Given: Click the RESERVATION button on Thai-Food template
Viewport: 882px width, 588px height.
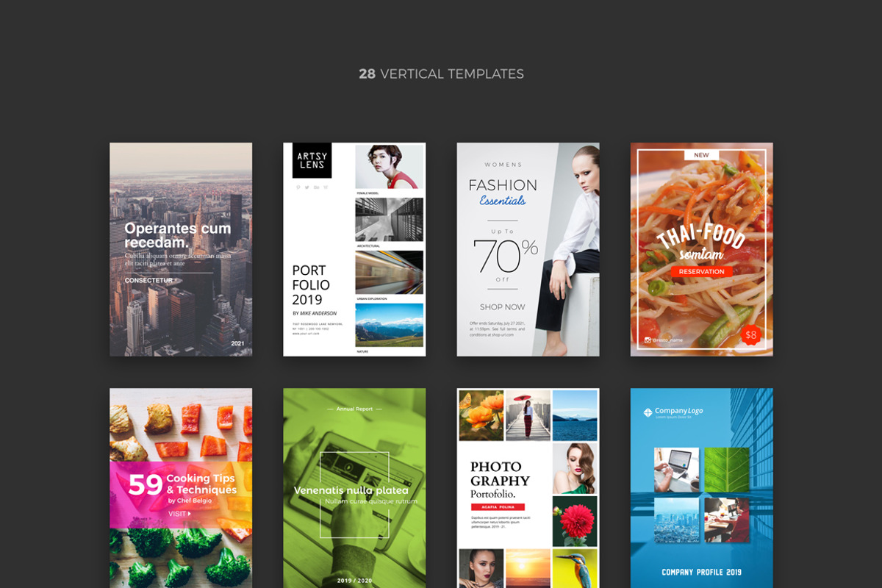Looking at the screenshot, I should (x=701, y=272).
